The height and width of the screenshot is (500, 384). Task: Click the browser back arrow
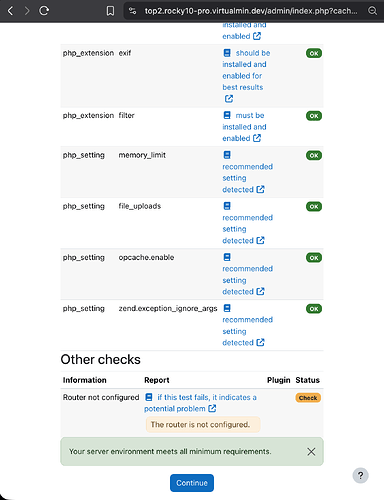pos(11,11)
